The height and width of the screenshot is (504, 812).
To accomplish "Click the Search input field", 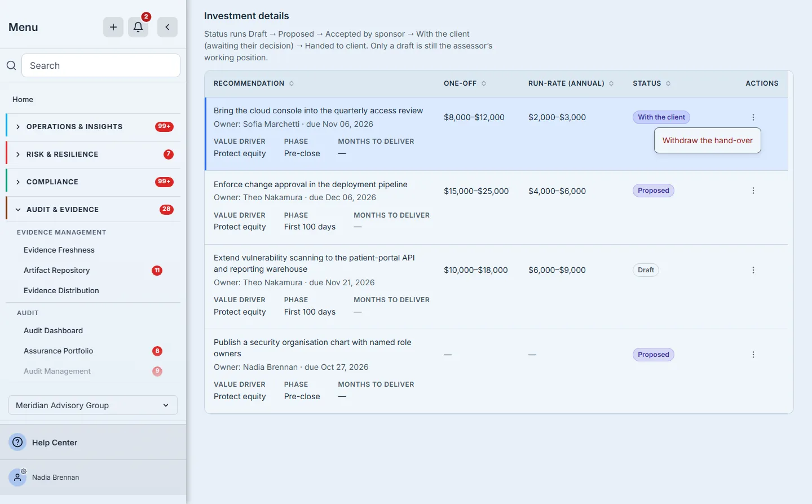I will tap(101, 65).
